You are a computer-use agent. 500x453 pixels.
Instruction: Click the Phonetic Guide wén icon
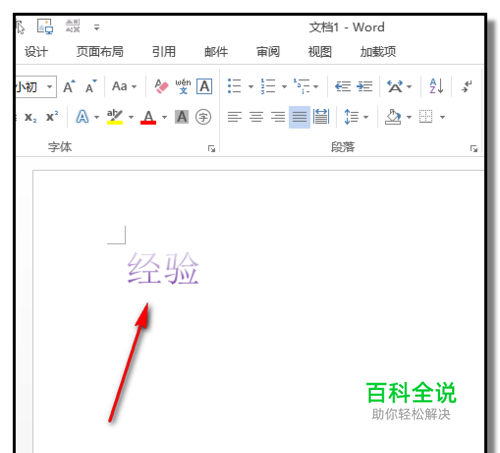pos(183,86)
